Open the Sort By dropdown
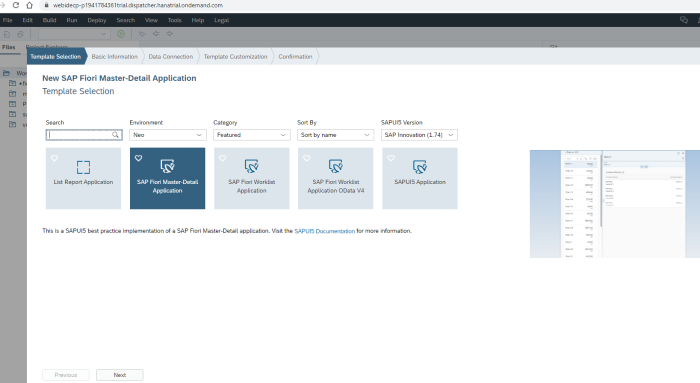Screen dimensions: 700x383 click(x=335, y=135)
